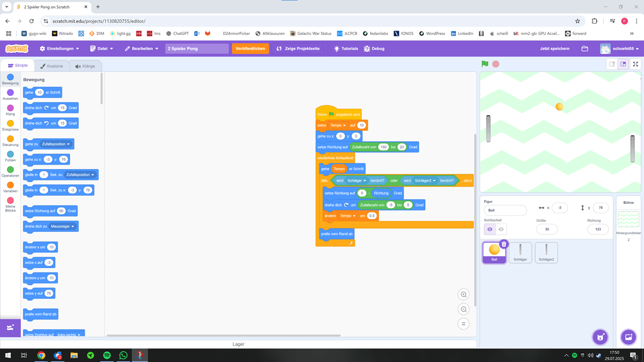Open the choose sprite button
Screen dimensions: 644x362
[x=600, y=336]
